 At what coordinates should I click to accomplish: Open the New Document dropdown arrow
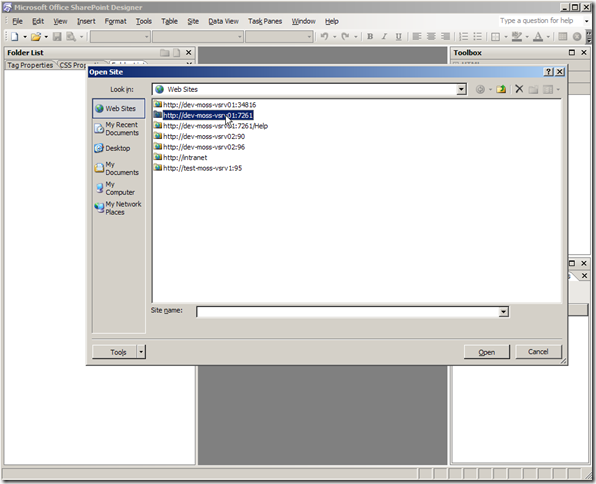click(x=25, y=37)
